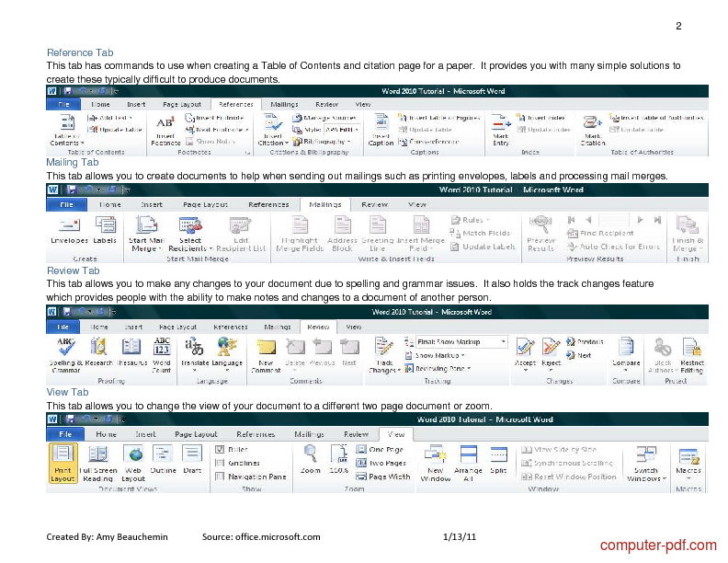Click Match Fields in the Mailings ribbon

tap(480, 233)
